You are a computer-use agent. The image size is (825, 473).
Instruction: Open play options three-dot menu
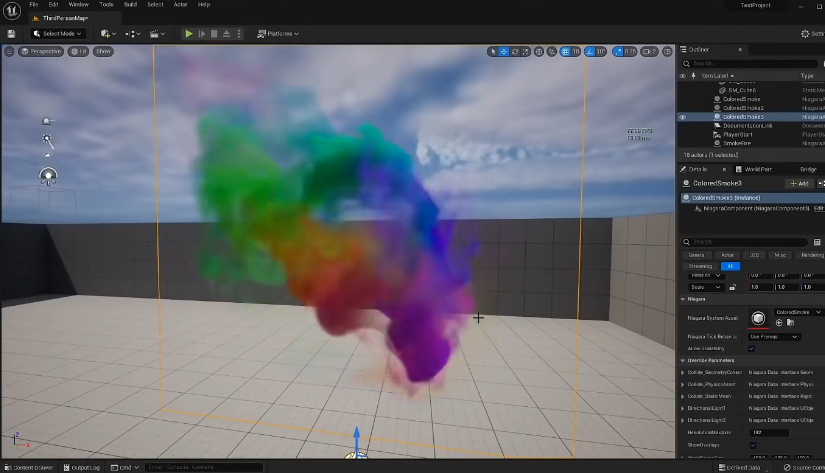239,34
